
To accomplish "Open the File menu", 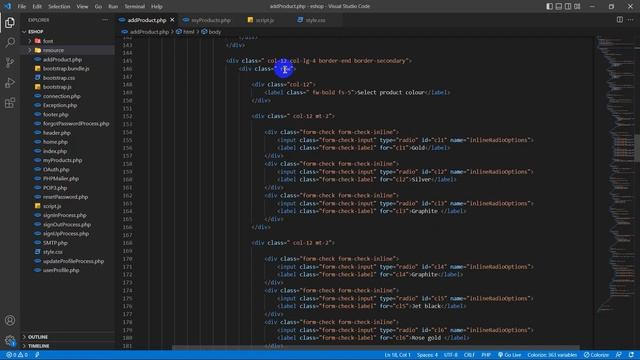I will click(22, 6).
